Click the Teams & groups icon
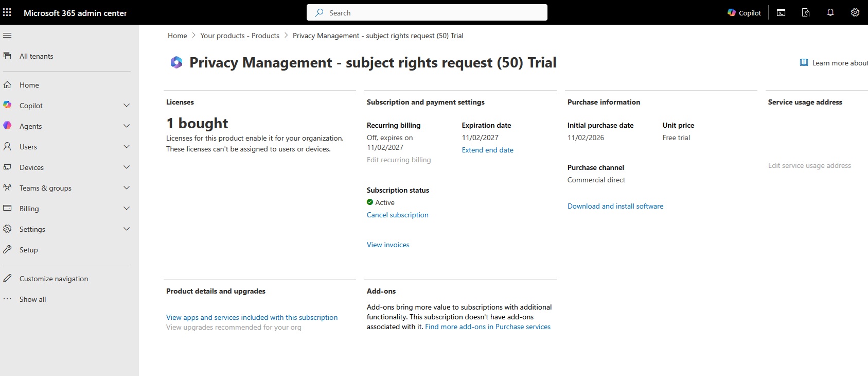The image size is (868, 376). [7, 187]
